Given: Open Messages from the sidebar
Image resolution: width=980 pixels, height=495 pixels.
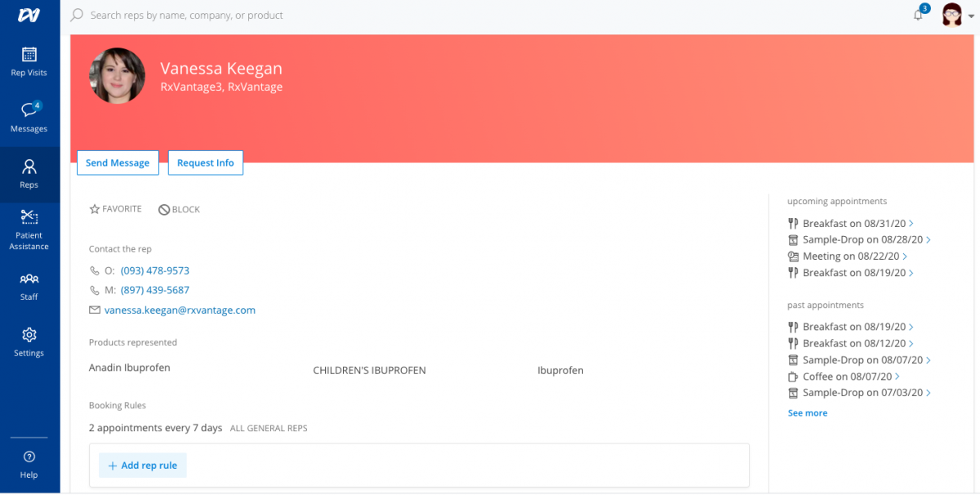Looking at the screenshot, I should 29,118.
